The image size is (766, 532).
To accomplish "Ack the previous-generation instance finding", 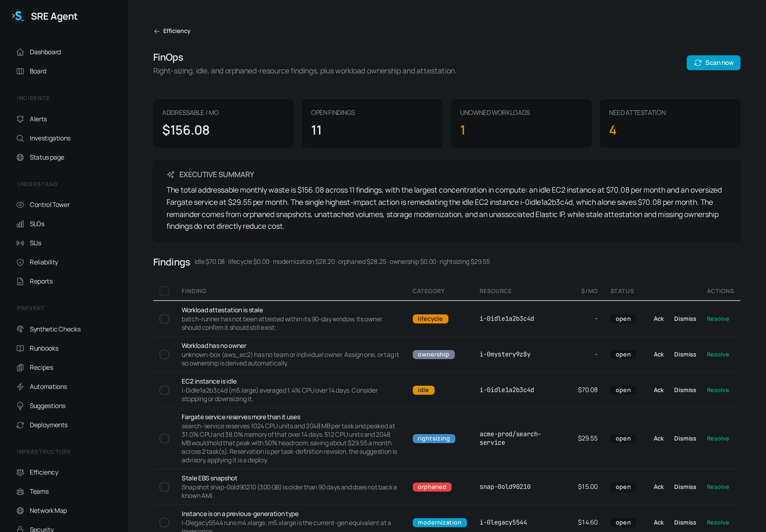I will point(658,522).
